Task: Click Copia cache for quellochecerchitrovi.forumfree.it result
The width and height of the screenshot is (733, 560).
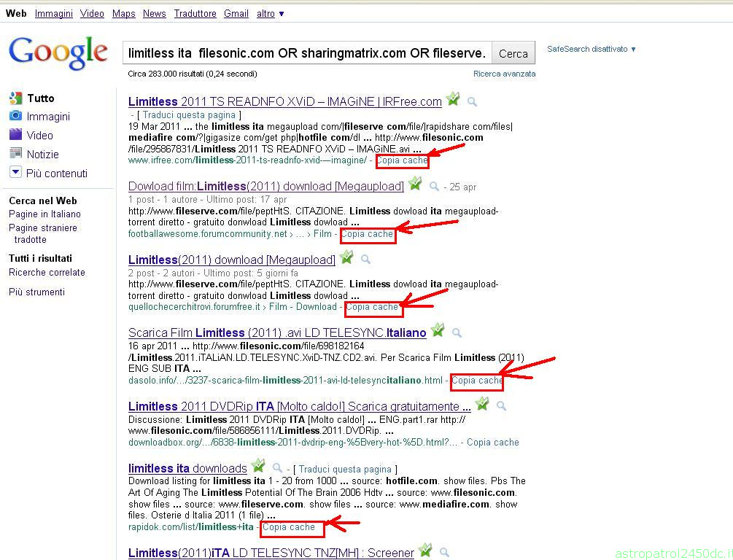Action: coord(372,307)
